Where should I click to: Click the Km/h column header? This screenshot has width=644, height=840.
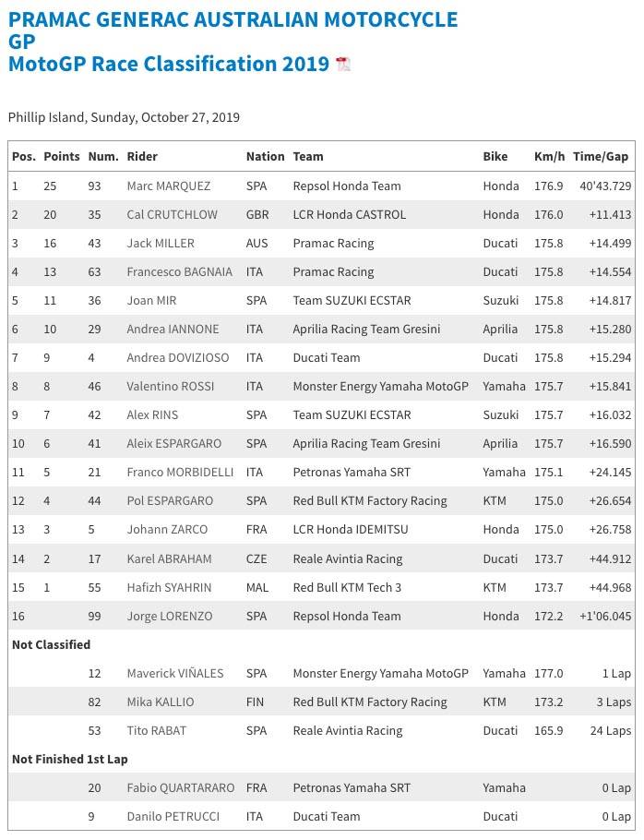[549, 157]
